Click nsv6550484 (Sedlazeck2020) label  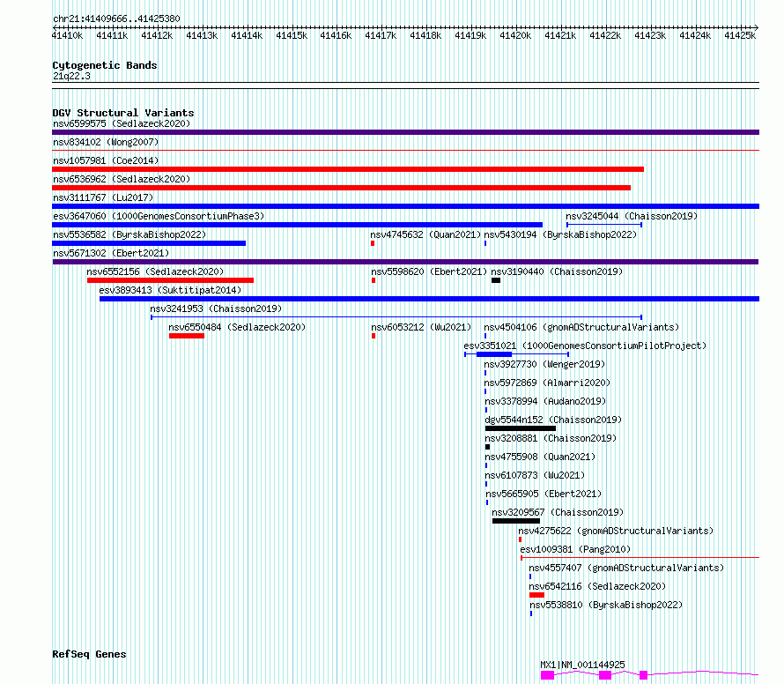[237, 327]
